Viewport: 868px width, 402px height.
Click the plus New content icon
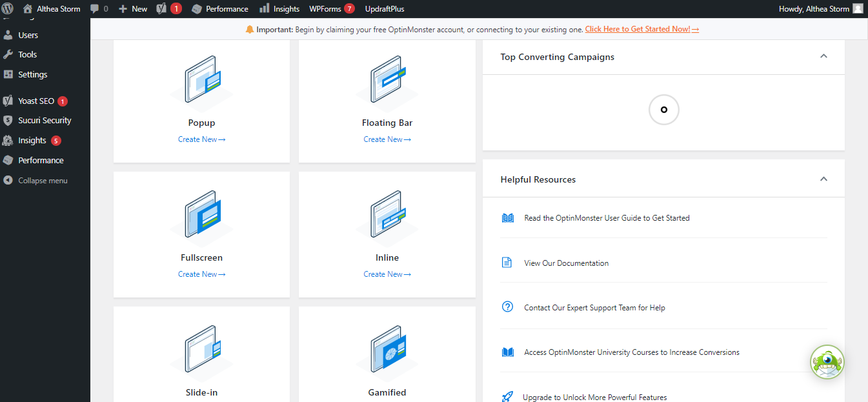coord(123,9)
